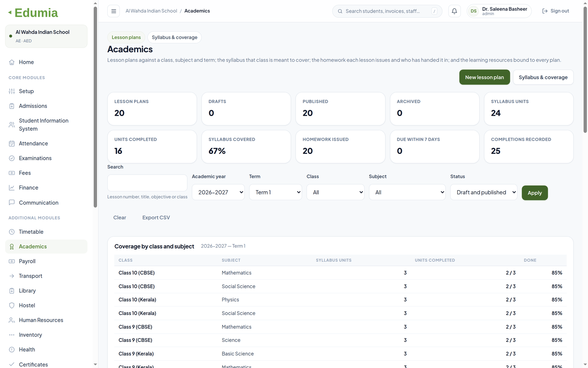Click the Clear filters link

pos(120,217)
